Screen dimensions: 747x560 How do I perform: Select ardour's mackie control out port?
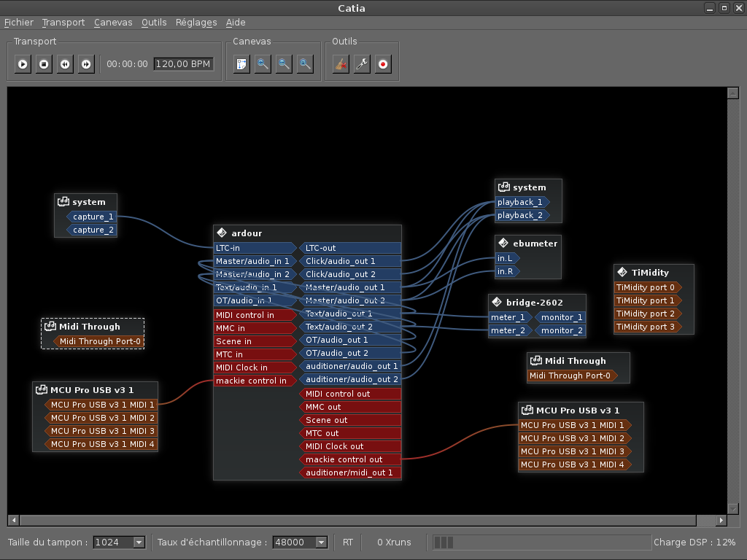350,459
